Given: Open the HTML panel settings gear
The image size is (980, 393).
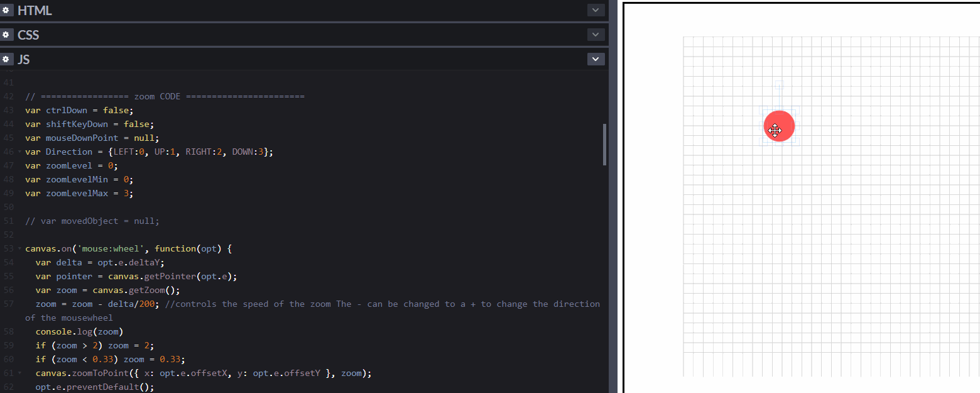Looking at the screenshot, I should tap(7, 10).
